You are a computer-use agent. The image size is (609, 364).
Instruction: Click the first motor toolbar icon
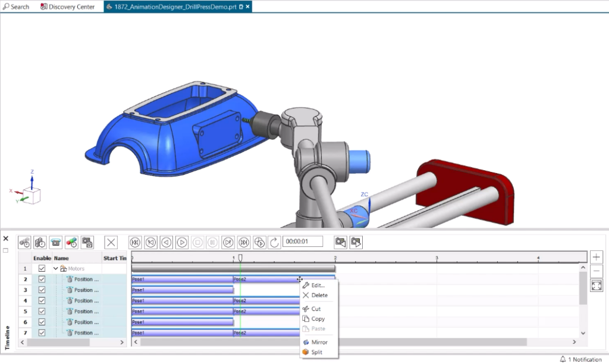pos(25,242)
